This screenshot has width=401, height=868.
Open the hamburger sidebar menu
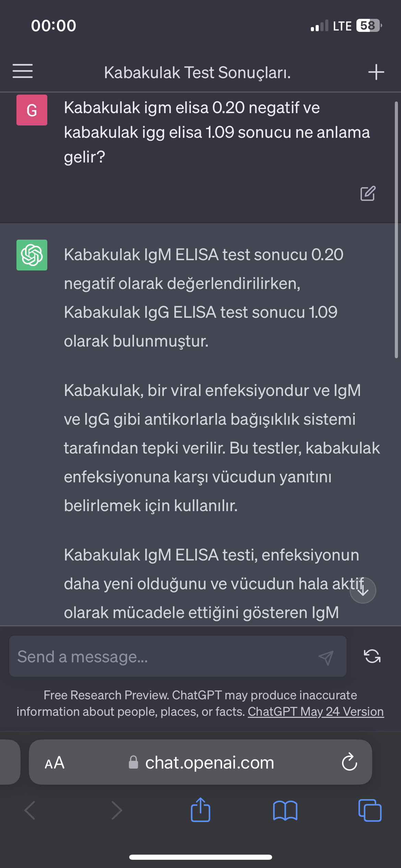tap(23, 71)
